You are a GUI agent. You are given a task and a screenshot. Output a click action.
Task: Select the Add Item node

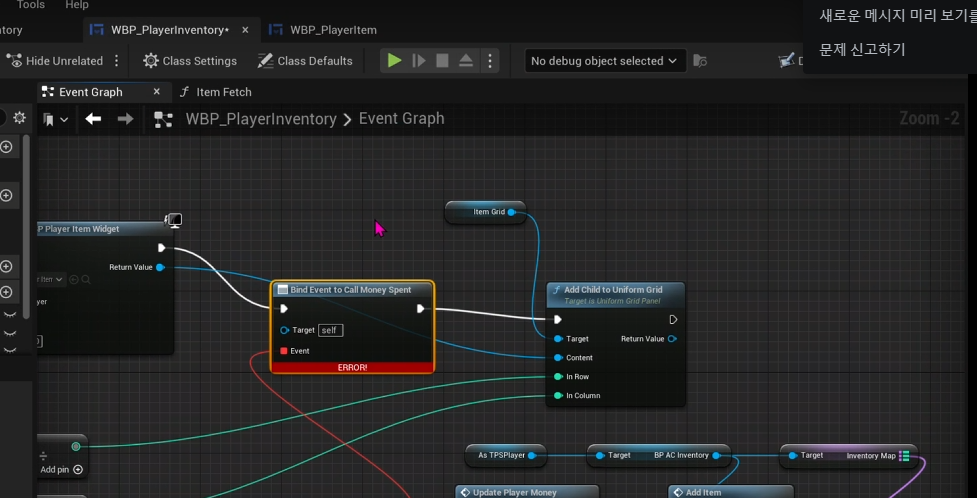click(x=731, y=492)
